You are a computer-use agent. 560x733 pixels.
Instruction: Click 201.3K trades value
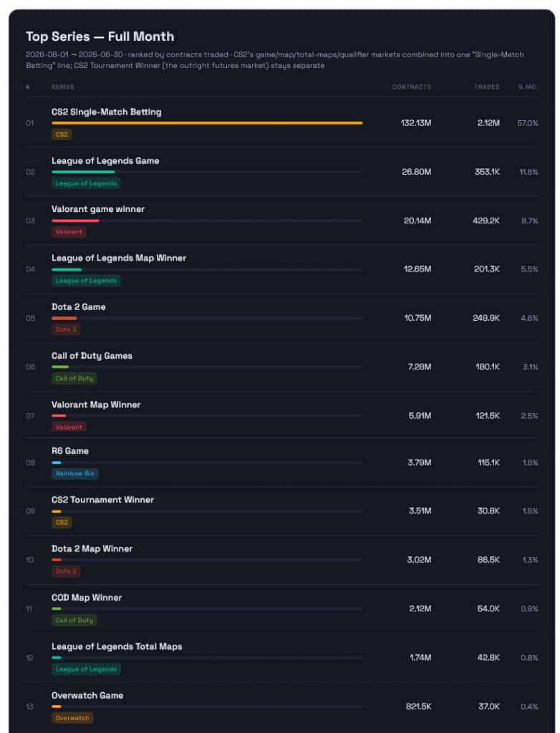(x=486, y=269)
